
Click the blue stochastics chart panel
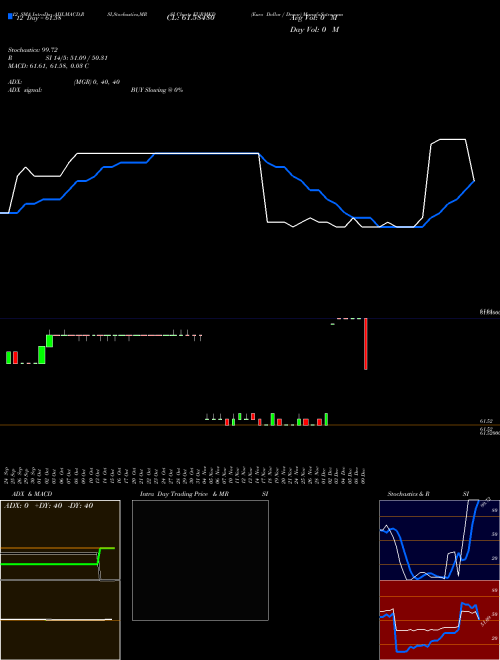pyautogui.click(x=439, y=540)
